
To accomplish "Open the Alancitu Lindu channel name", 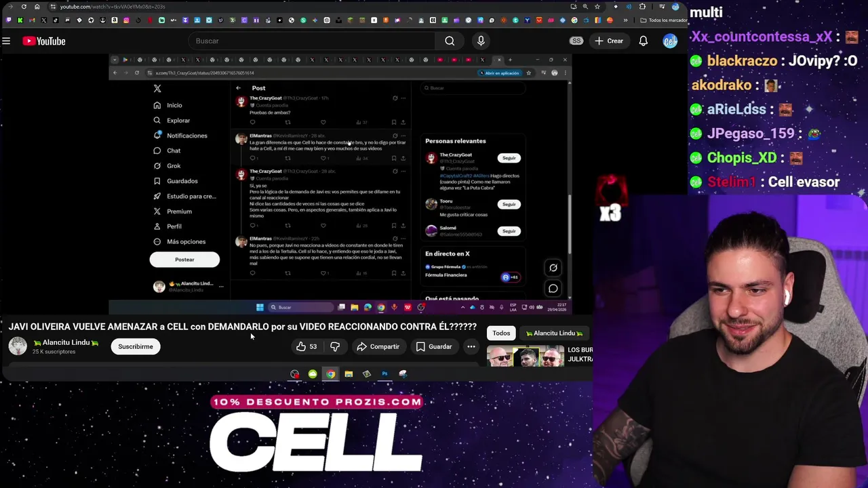I will coord(66,343).
